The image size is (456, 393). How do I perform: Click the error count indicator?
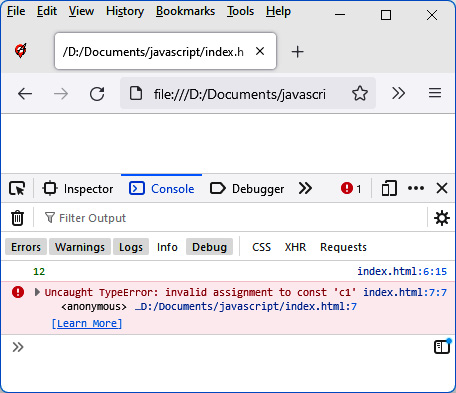[351, 189]
